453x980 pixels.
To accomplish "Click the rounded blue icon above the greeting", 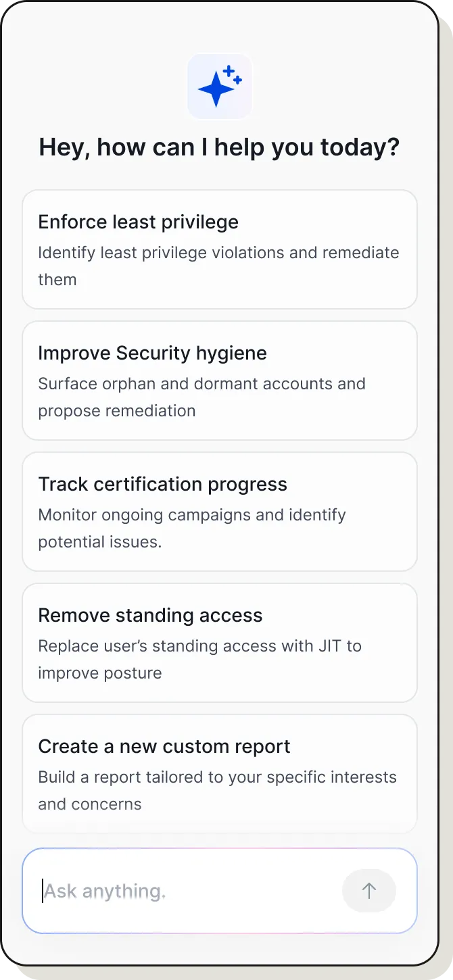I will (x=220, y=86).
